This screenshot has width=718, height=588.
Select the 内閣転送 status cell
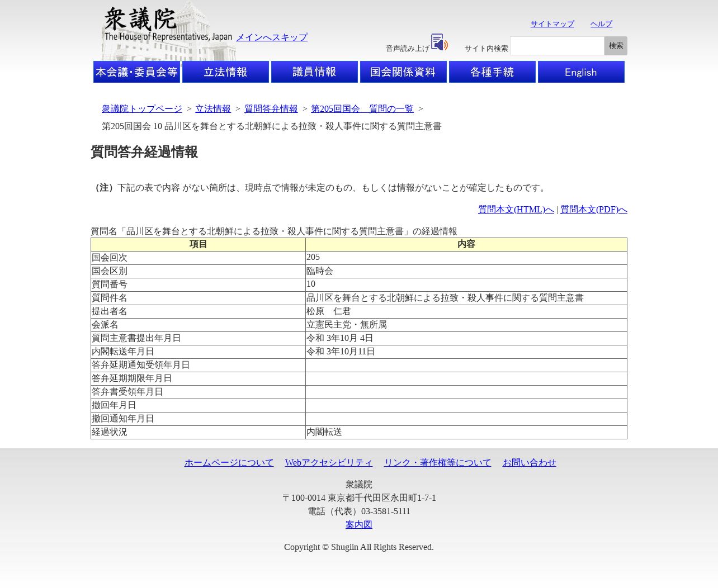466,432
